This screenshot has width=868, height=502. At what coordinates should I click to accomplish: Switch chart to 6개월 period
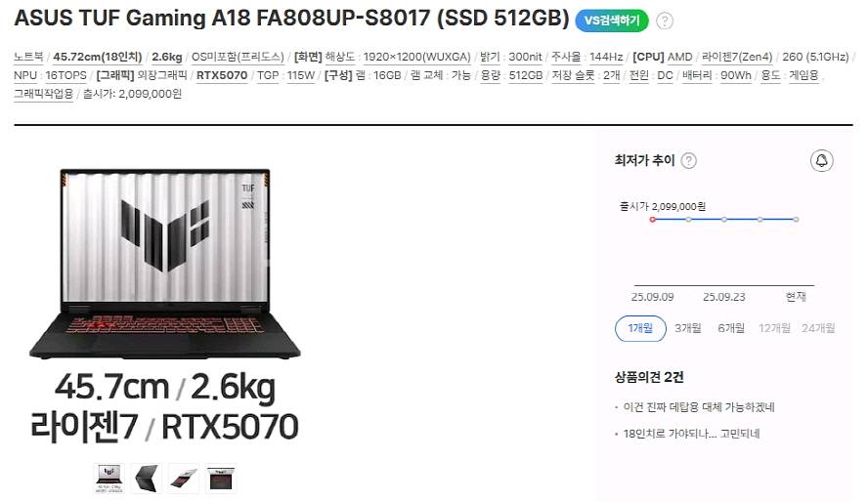(731, 328)
